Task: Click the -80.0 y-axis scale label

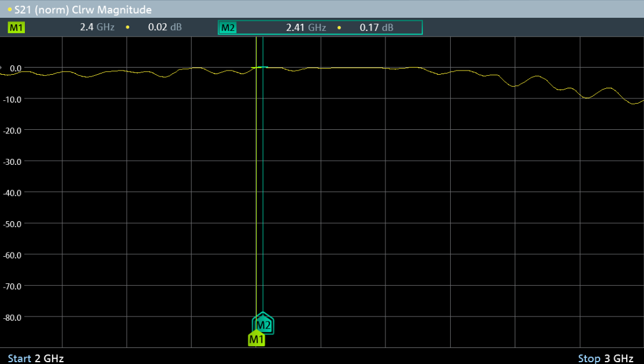Action: 12,317
